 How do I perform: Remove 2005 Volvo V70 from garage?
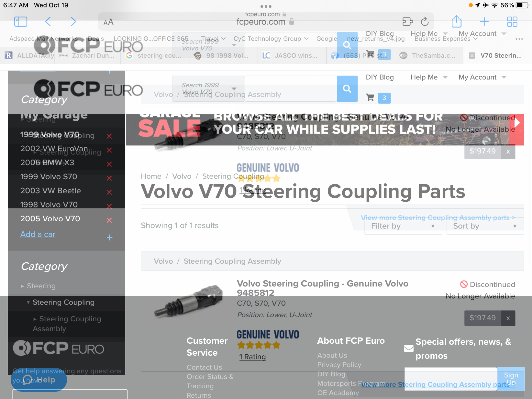[x=109, y=220]
